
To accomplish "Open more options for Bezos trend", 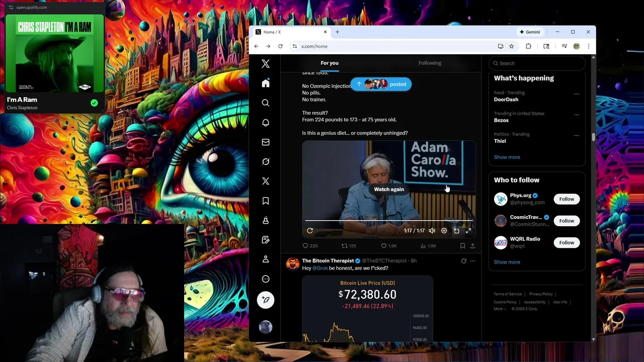I will [x=577, y=115].
